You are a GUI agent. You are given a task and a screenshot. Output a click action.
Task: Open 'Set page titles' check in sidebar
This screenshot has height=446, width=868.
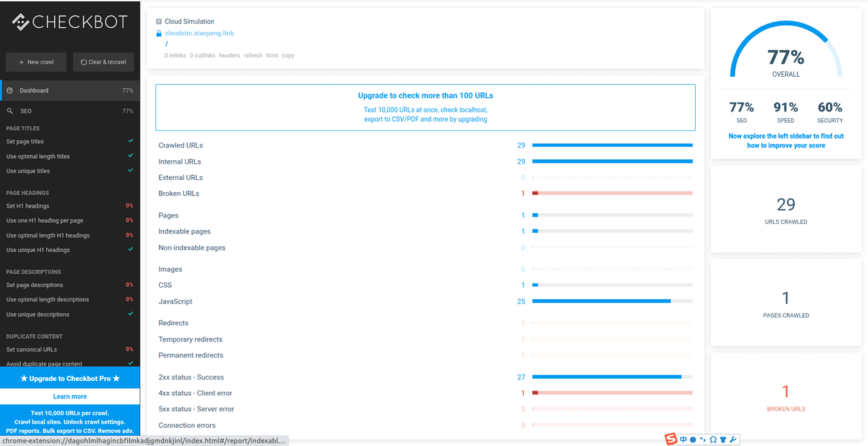pyautogui.click(x=25, y=141)
